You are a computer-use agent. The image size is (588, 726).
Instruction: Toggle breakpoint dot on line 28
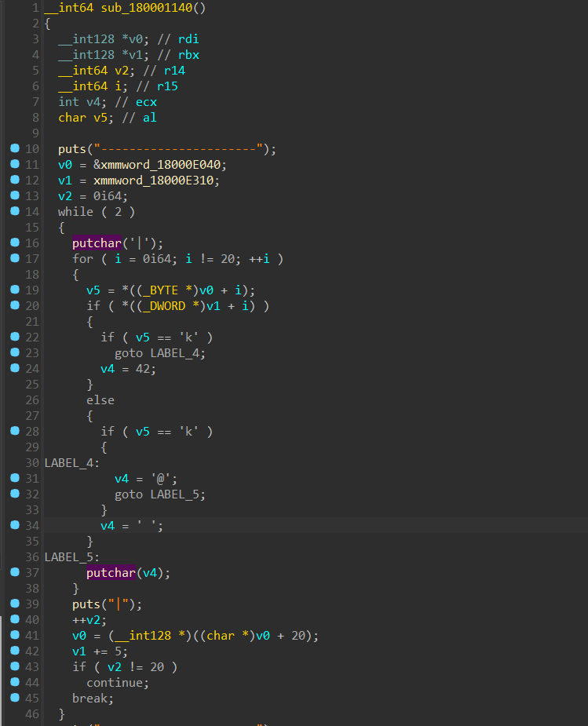[15, 431]
